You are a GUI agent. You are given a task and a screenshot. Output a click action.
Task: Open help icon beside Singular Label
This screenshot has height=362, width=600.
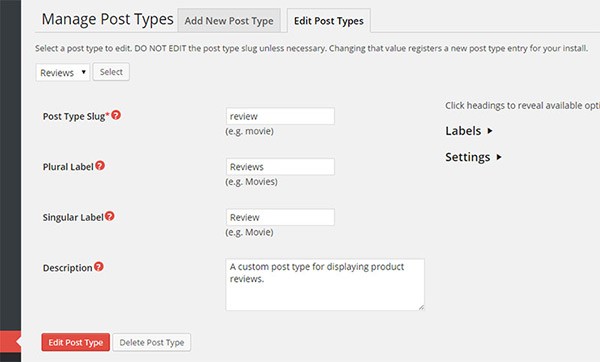click(109, 216)
